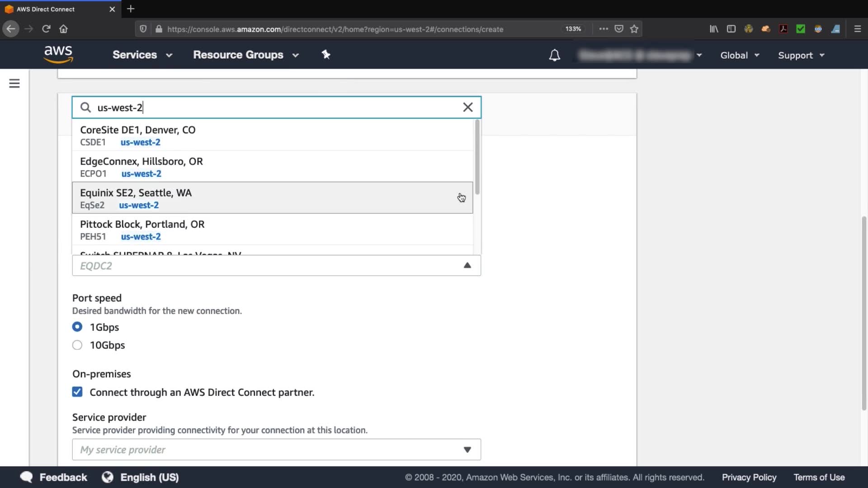Open the hamburger side navigation menu
Viewport: 868px width, 488px height.
pos(14,83)
